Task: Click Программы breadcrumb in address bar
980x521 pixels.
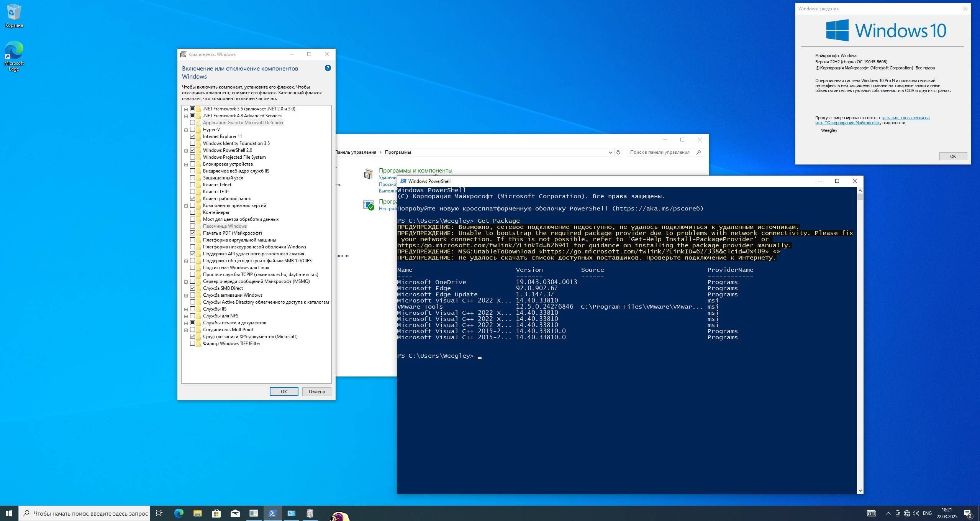Action: pyautogui.click(x=398, y=152)
